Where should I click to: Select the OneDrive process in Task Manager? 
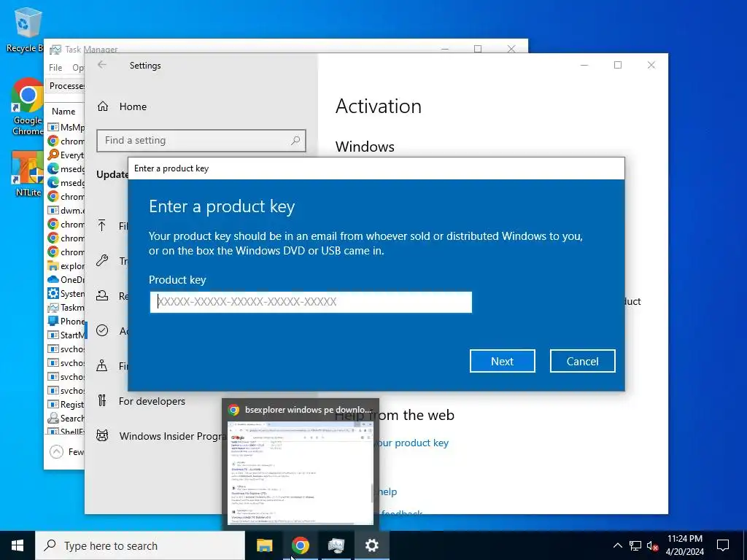tap(66, 279)
